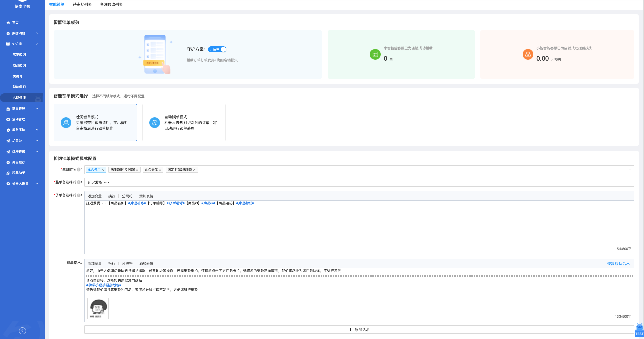Click the info icon beside 整单备注格式
Viewport: 644px width, 339px height.
click(79, 182)
